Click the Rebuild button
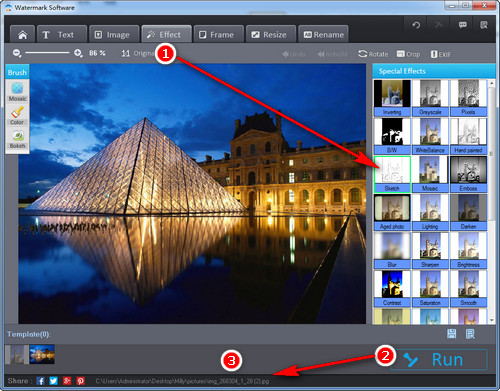500x391 pixels. (x=332, y=54)
